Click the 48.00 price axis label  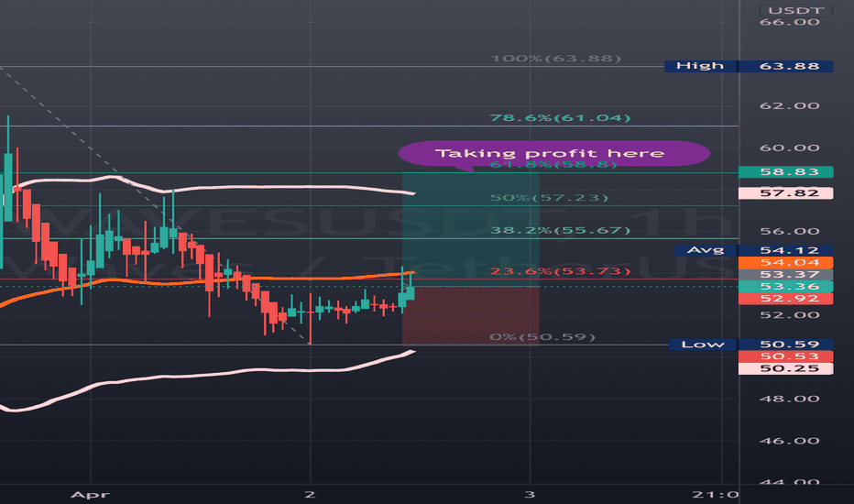pos(789,399)
